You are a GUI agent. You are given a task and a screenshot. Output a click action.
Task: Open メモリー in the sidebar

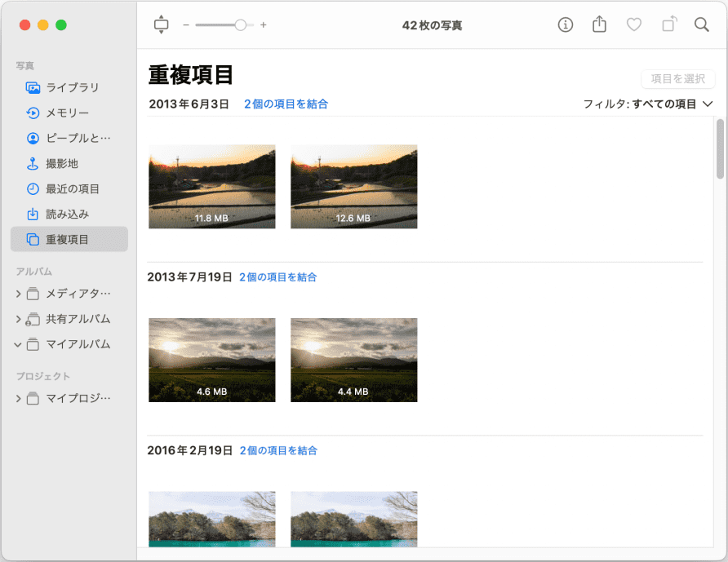[67, 113]
